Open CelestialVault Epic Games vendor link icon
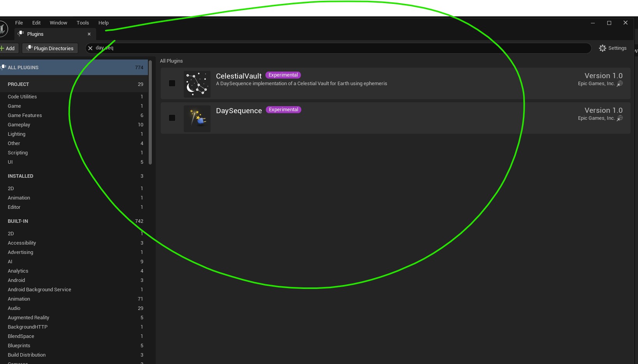The height and width of the screenshot is (364, 638). click(x=620, y=84)
